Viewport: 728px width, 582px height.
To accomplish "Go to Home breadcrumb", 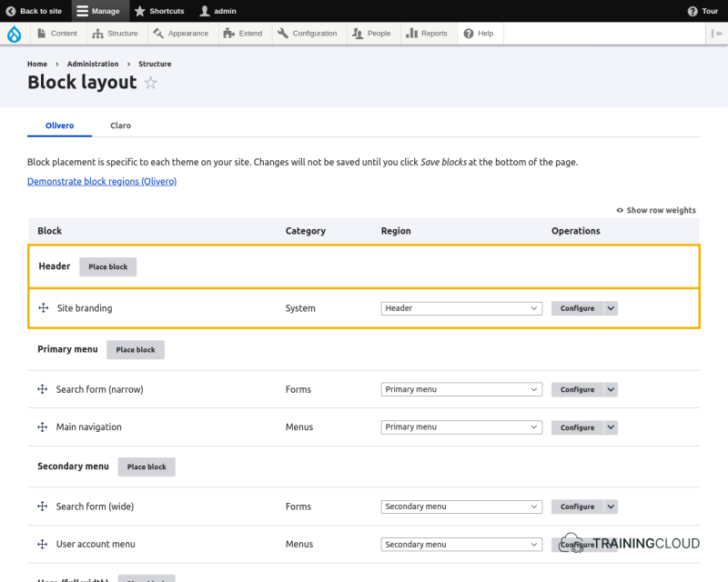I will pos(37,64).
